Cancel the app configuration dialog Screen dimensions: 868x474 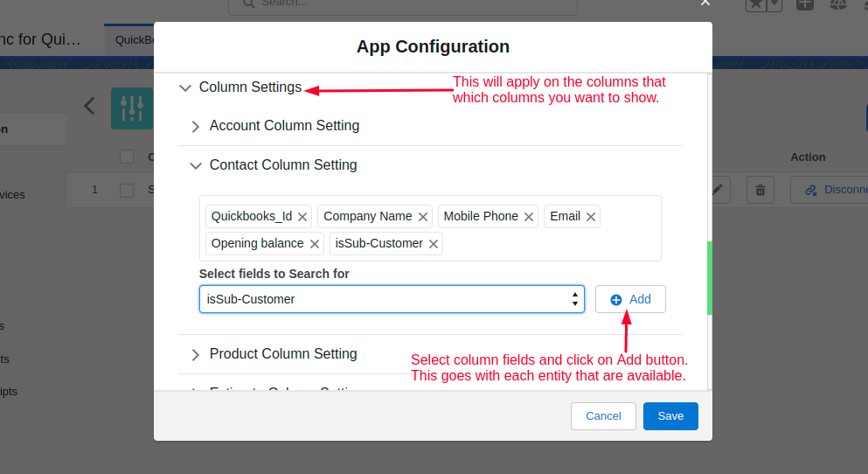[x=603, y=416]
